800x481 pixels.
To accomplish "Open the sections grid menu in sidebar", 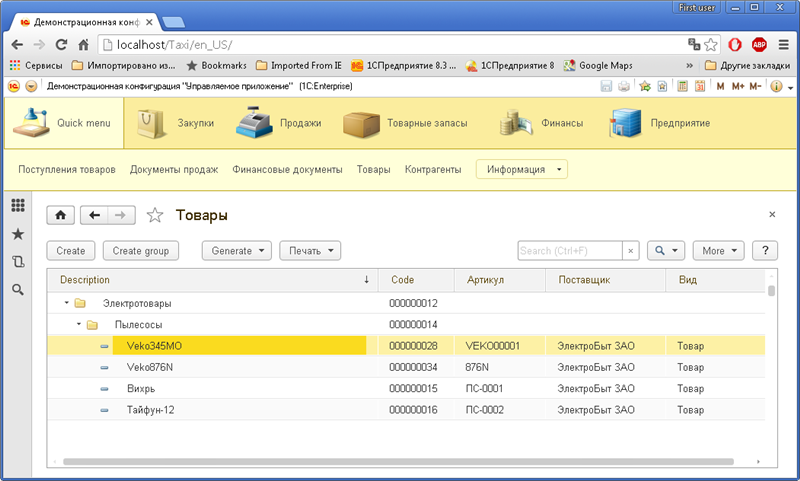I will [17, 205].
